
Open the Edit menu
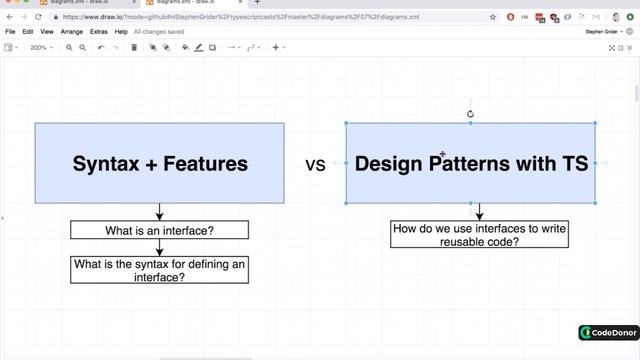(x=28, y=31)
